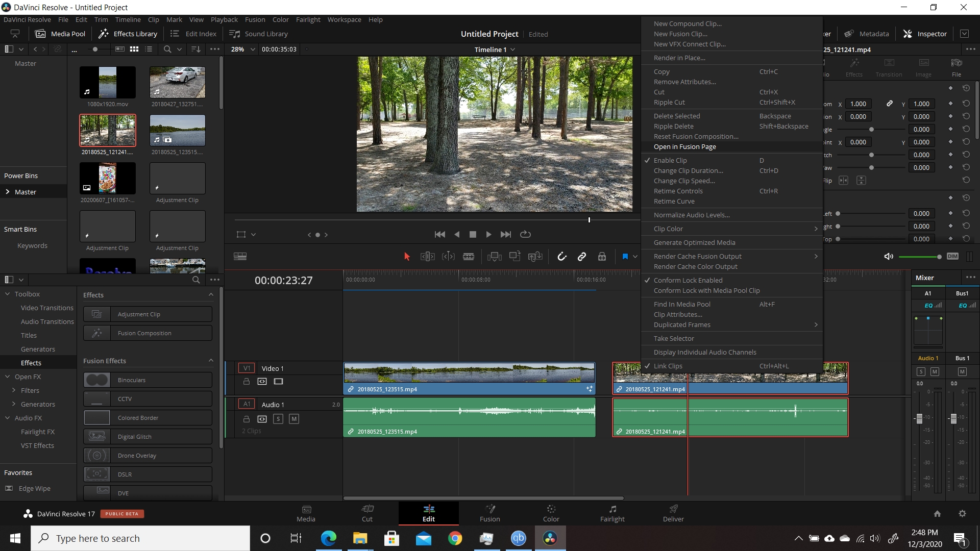Toggle timeline Snapping magnet icon
This screenshot has width=980, height=551.
(x=562, y=257)
